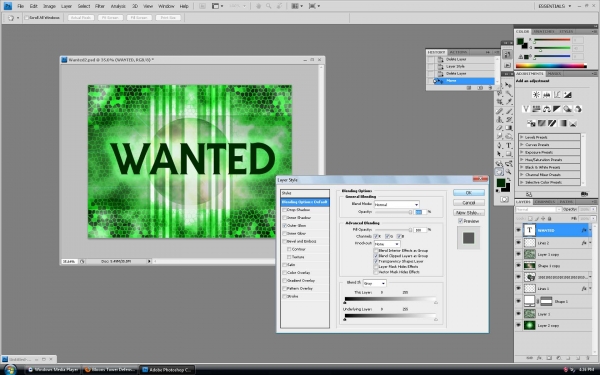Open the Essentials workspace dropdown
Image resolution: width=600 pixels, height=375 pixels.
[x=554, y=6]
